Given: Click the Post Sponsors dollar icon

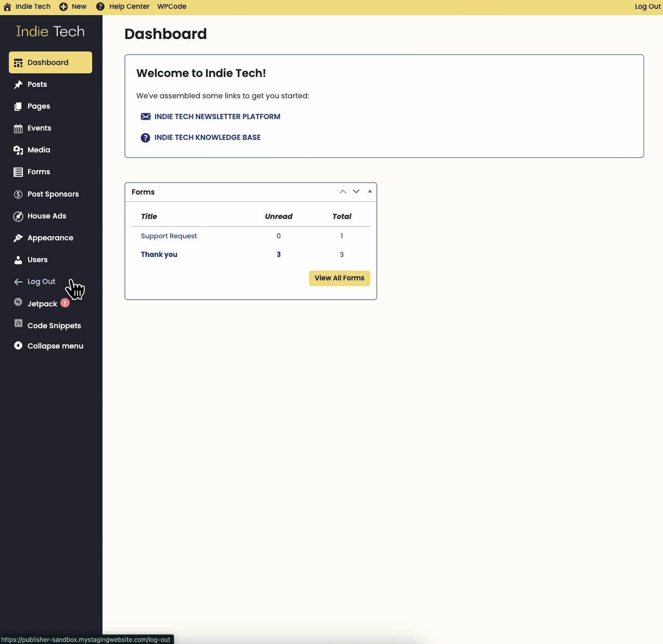Looking at the screenshot, I should pos(18,194).
